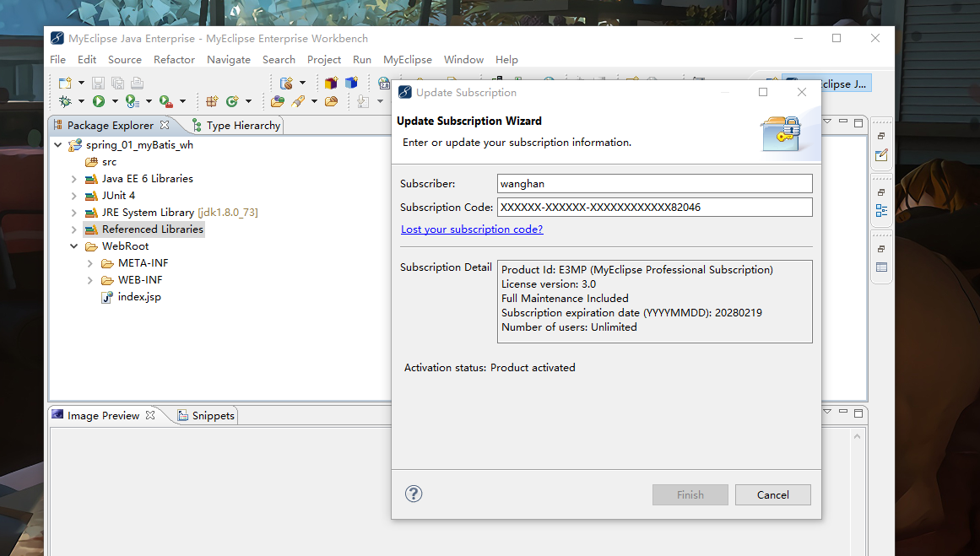Switch to the Package Explorer tab
Screen dimensions: 980x556
tap(110, 125)
